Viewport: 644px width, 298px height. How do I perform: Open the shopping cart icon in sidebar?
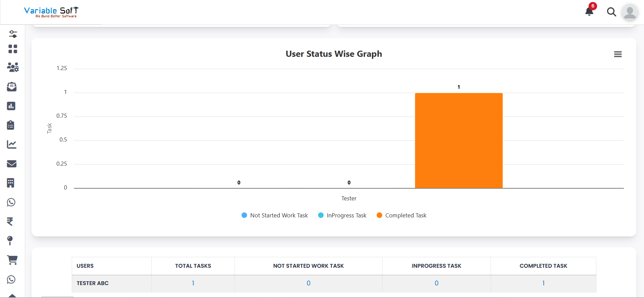tap(12, 260)
